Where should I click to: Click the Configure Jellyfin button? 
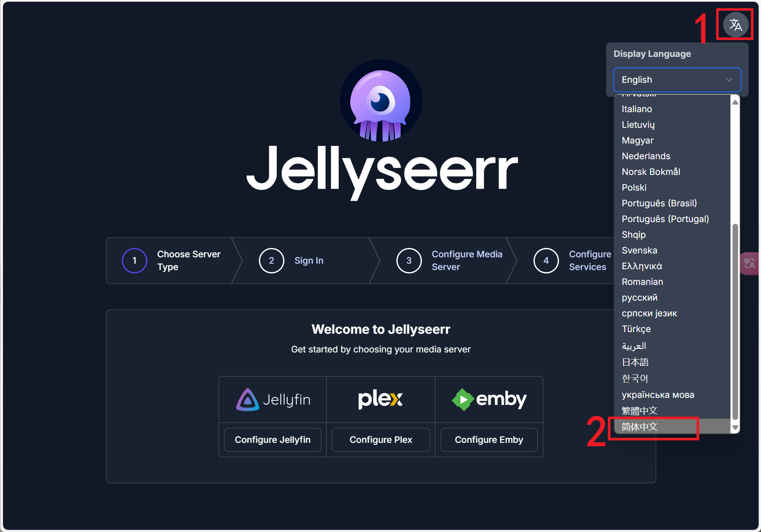(272, 440)
